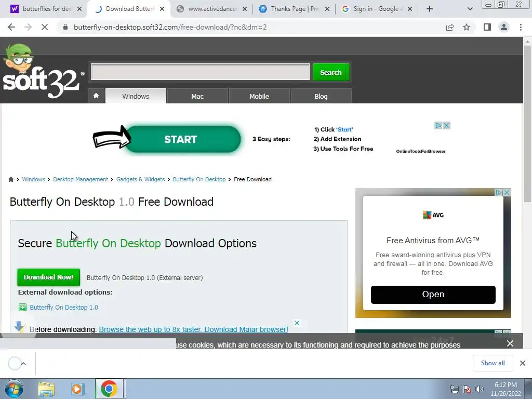Expand the tab search chevron
Image resolution: width=532 pixels, height=399 pixels.
coord(470,9)
